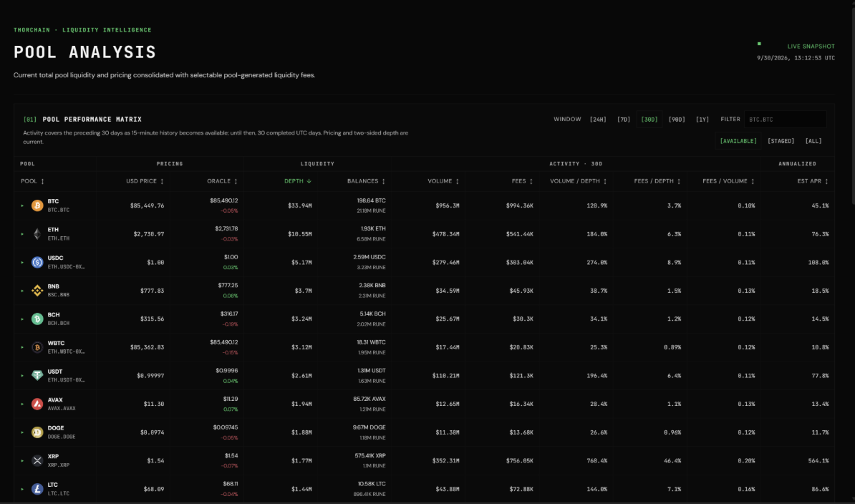Show only Available pools
Screen dimensions: 855x504
pos(738,141)
